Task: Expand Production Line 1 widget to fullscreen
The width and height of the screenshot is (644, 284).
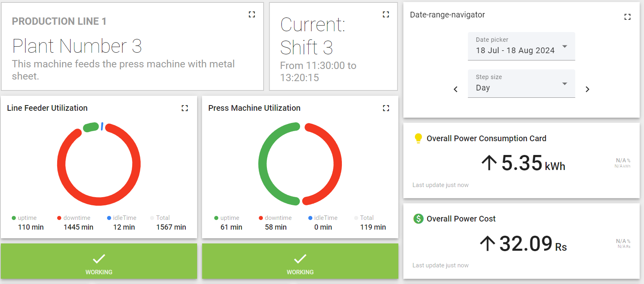Action: (x=252, y=15)
